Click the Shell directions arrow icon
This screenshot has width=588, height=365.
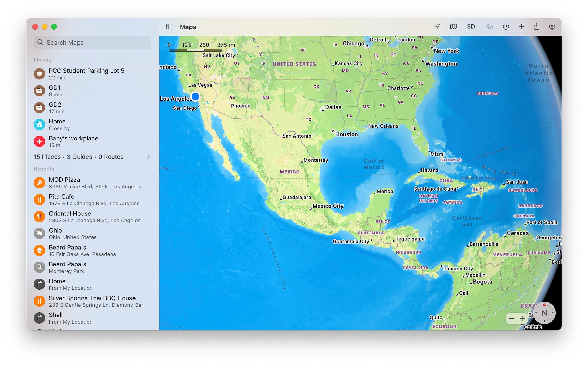(39, 318)
